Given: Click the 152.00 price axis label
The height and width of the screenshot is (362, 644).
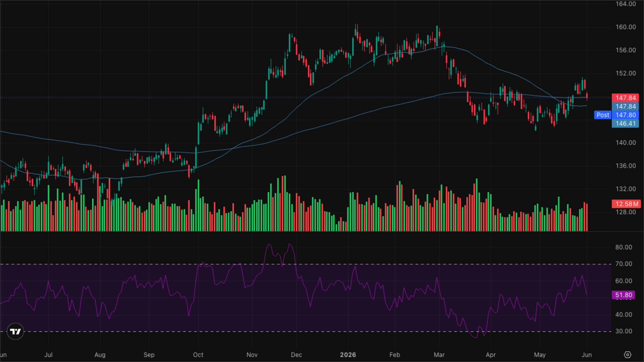Looking at the screenshot, I should point(626,73).
